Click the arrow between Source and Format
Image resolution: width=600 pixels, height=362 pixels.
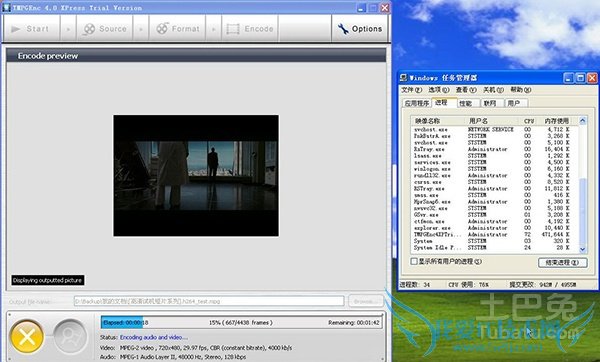(x=141, y=29)
